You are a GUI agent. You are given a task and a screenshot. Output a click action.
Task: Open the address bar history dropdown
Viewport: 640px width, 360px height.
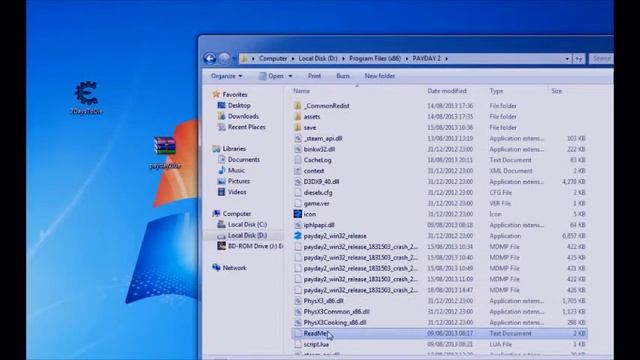click(567, 59)
